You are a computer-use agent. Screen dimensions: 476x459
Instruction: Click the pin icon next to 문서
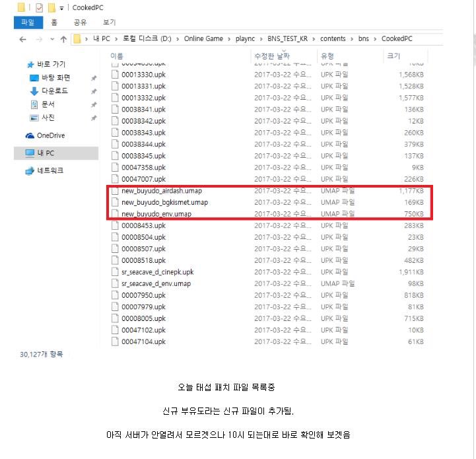94,104
